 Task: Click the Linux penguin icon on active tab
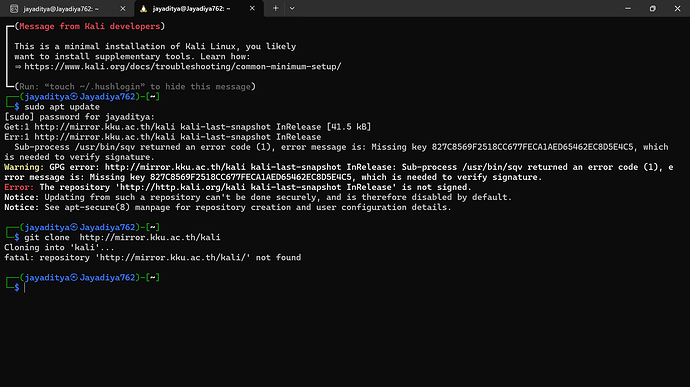click(x=143, y=8)
